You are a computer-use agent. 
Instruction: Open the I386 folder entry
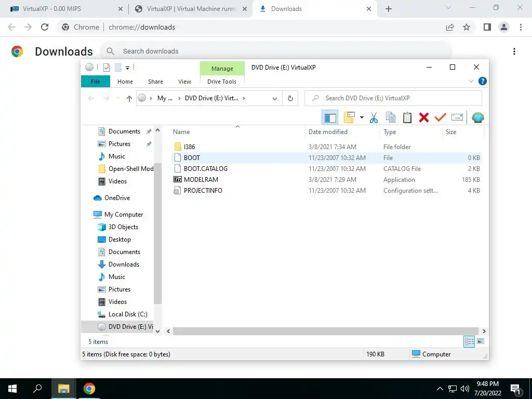189,147
